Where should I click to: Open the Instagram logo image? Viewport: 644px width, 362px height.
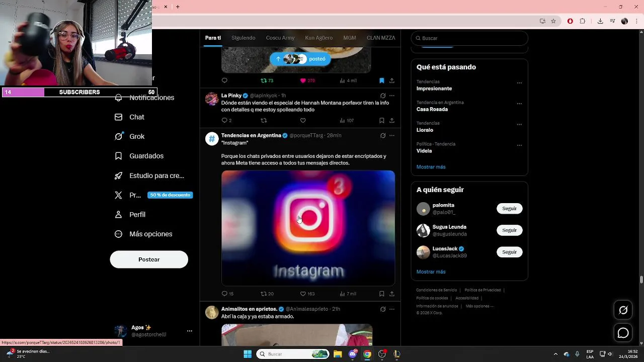click(308, 228)
